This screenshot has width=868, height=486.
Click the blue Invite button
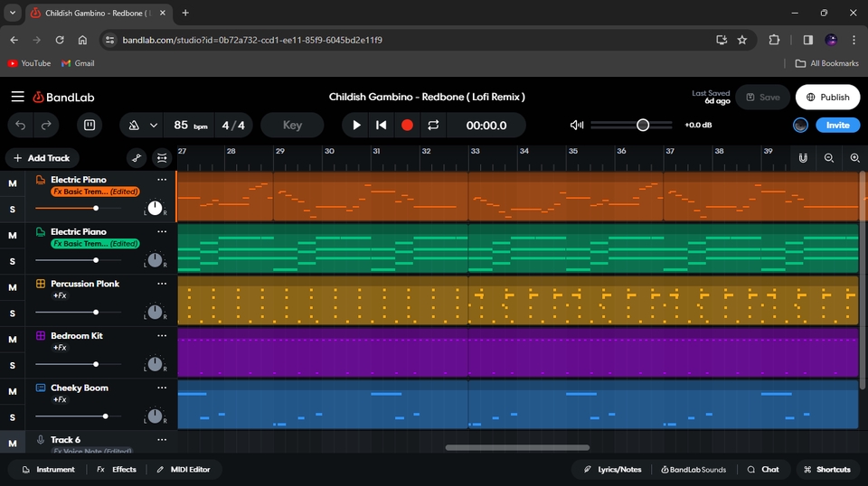(x=837, y=125)
